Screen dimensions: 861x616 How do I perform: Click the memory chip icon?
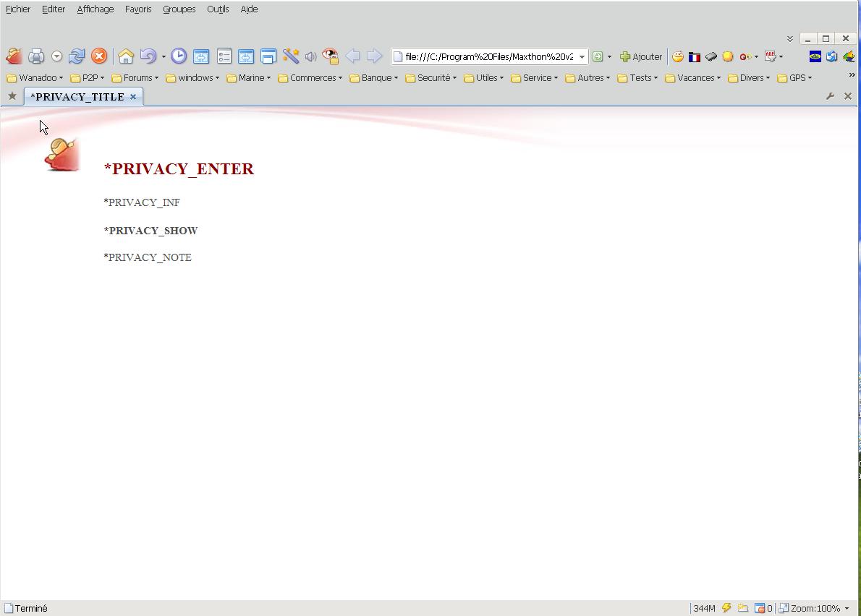(711, 56)
